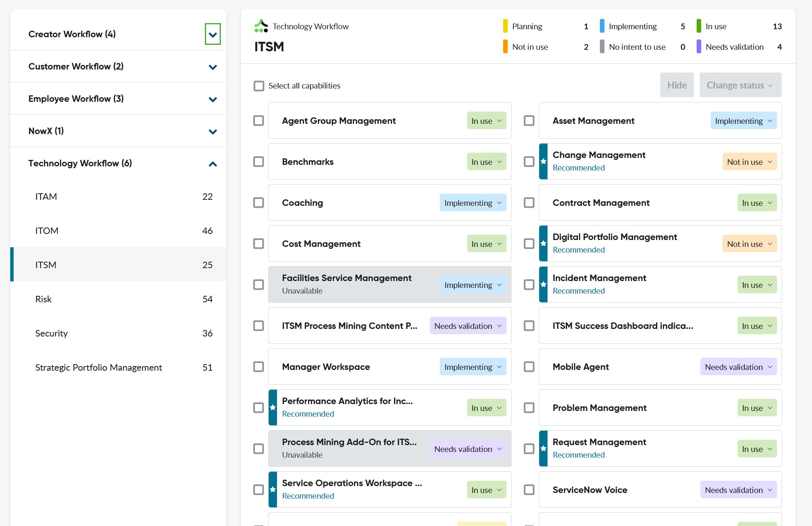Viewport: 812px width, 526px height.
Task: Expand the Creator Workflow section chevron
Action: pos(213,34)
